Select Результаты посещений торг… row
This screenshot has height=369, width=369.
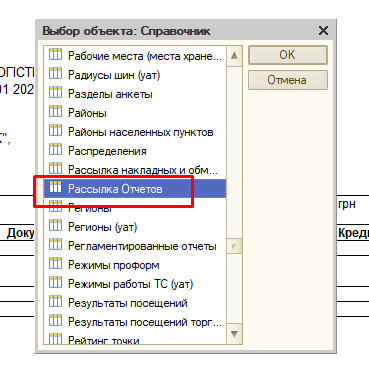135,322
